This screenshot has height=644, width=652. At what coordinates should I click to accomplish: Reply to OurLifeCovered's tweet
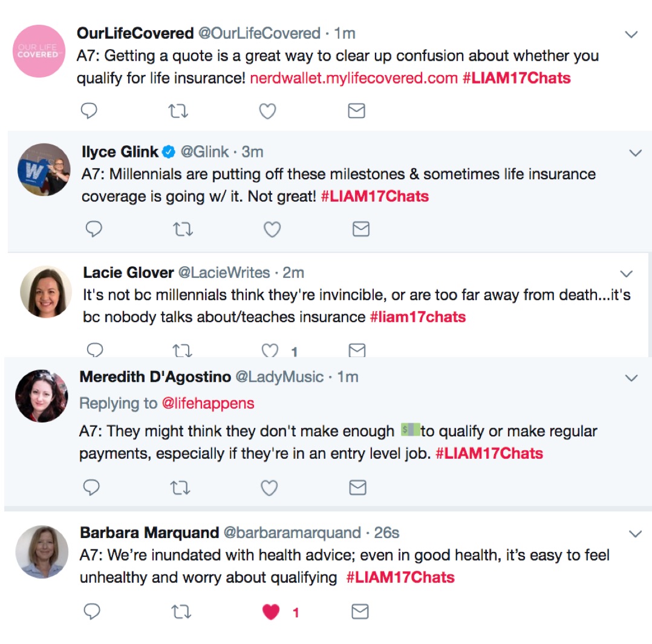click(x=89, y=111)
